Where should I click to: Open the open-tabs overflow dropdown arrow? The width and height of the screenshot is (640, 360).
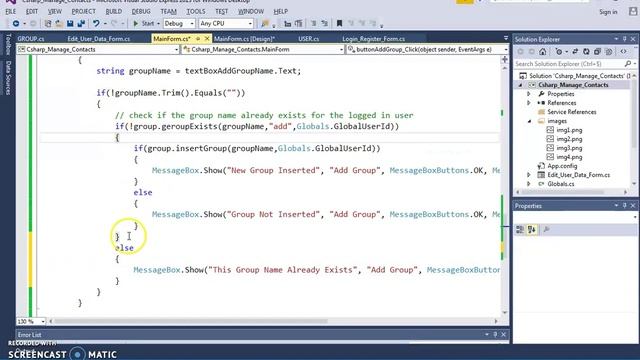pos(506,38)
